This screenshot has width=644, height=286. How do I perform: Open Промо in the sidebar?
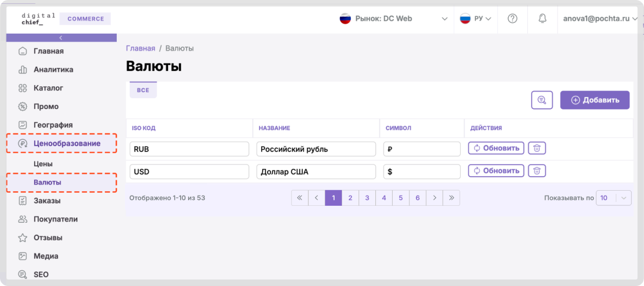point(46,107)
